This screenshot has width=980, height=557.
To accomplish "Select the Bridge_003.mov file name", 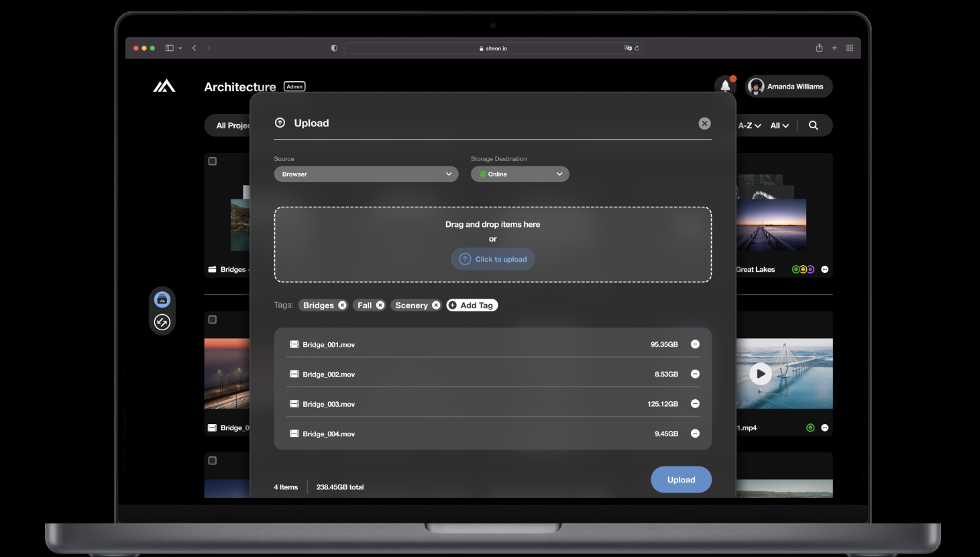I will pyautogui.click(x=329, y=404).
